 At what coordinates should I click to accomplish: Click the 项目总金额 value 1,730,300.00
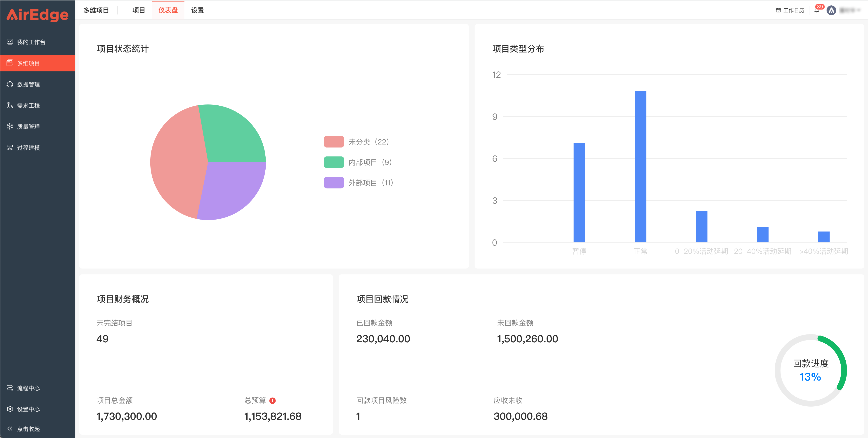[x=127, y=417]
